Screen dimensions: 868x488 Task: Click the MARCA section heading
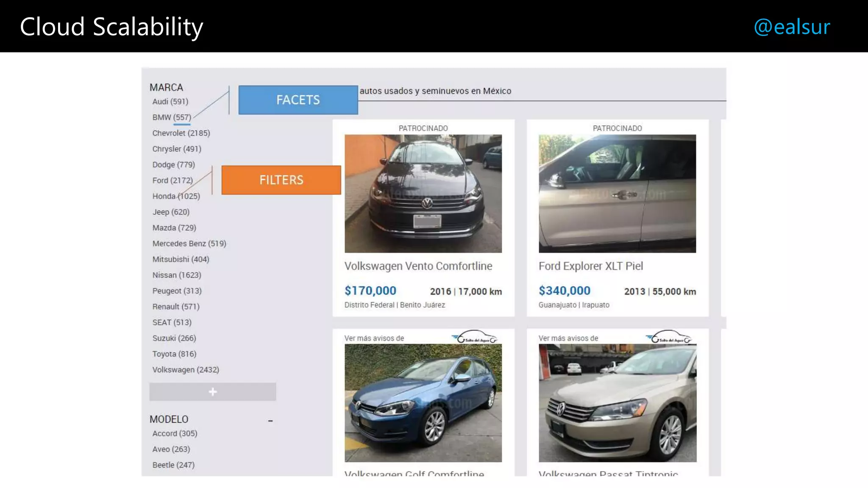(166, 87)
